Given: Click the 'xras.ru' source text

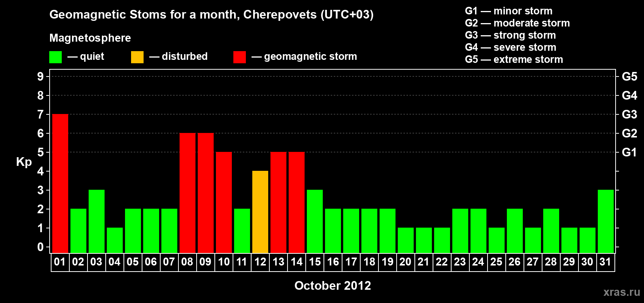Looking at the screenshot, I should pyautogui.click(x=622, y=292).
